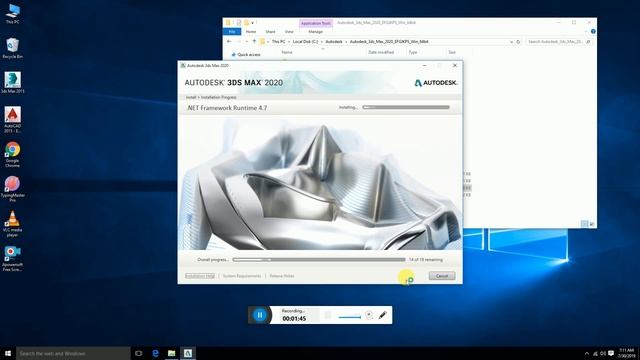Click the Explorer search box
This screenshot has height=360, width=640.
click(x=558, y=42)
